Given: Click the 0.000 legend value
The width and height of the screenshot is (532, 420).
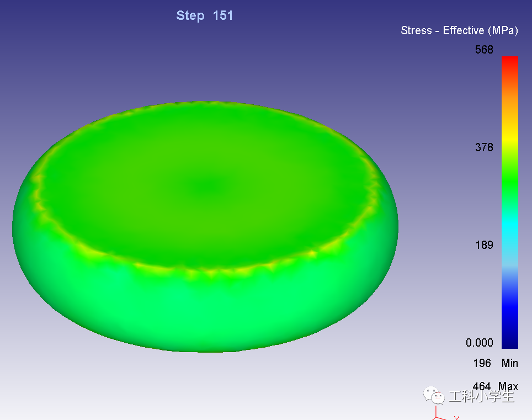Looking at the screenshot, I should [480, 343].
